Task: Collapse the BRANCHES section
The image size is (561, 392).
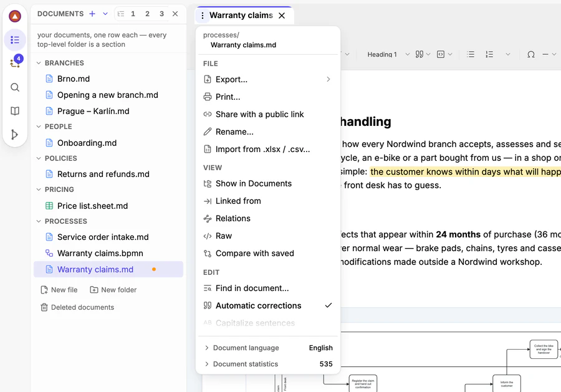Action: [39, 63]
